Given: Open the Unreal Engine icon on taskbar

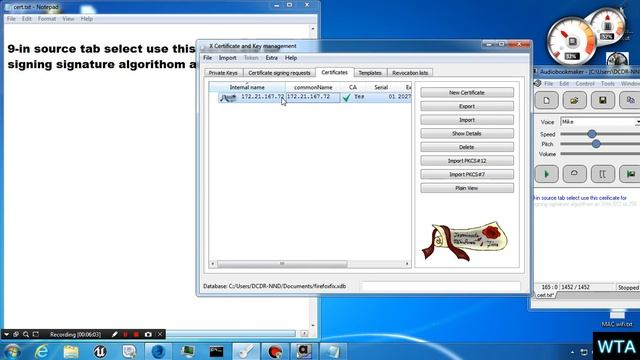Looking at the screenshot, I should pos(100,351).
